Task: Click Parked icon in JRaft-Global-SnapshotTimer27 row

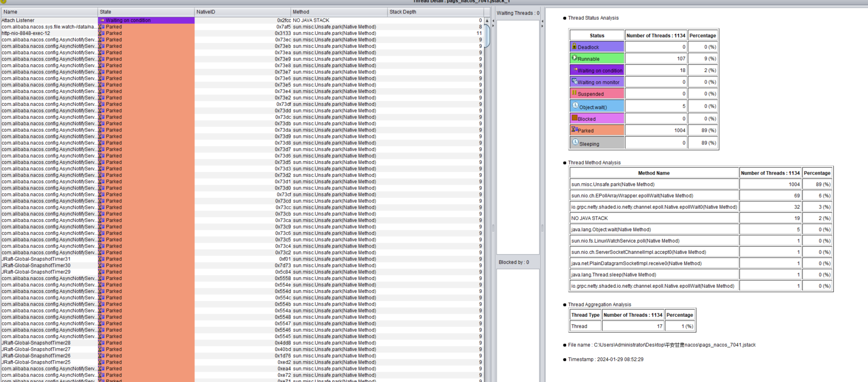Action: 102,349
